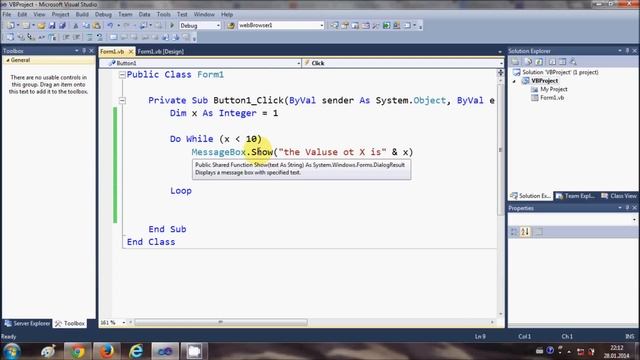Click the Refresh icon in Solution Explorer
The width and height of the screenshot is (640, 360).
539,62
